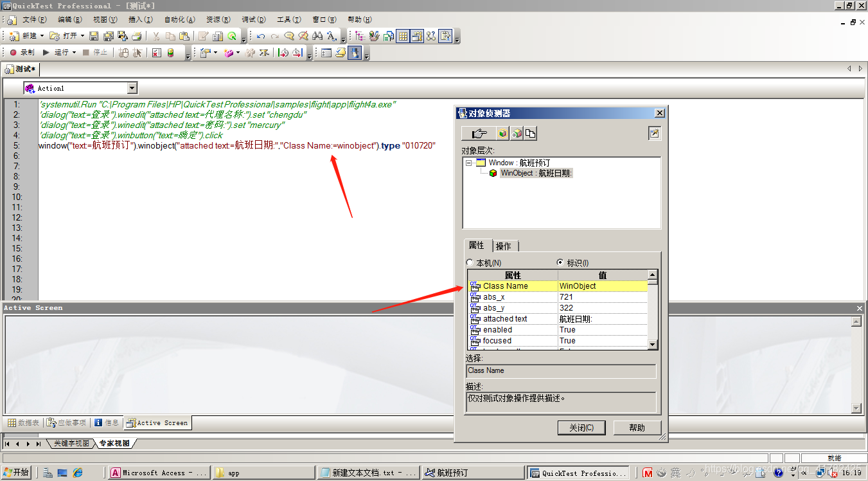Switch to the 数据表 bottom tab
Viewport: 868px width, 481px height.
click(x=23, y=422)
